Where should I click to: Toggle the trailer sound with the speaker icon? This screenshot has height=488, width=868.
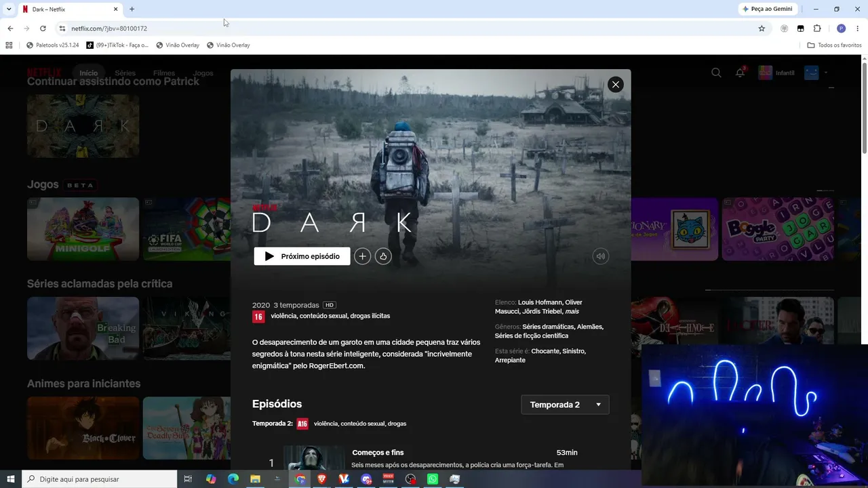600,256
